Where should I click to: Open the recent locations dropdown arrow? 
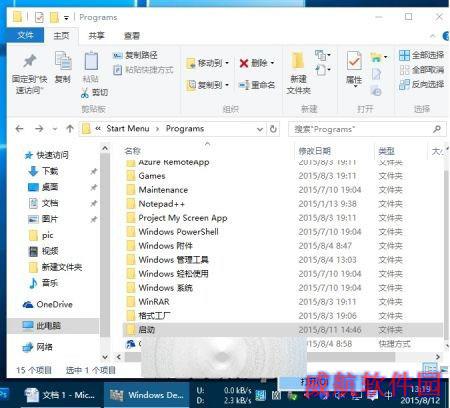(55, 129)
